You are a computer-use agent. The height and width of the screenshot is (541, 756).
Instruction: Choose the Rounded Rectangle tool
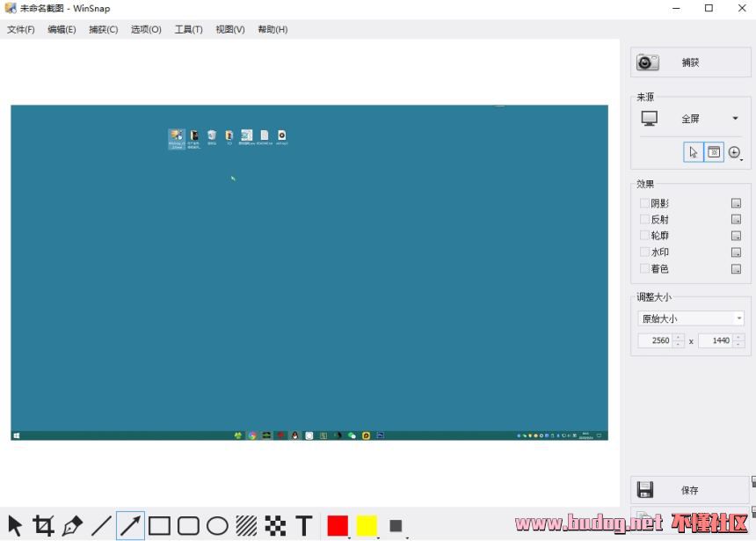[188, 526]
